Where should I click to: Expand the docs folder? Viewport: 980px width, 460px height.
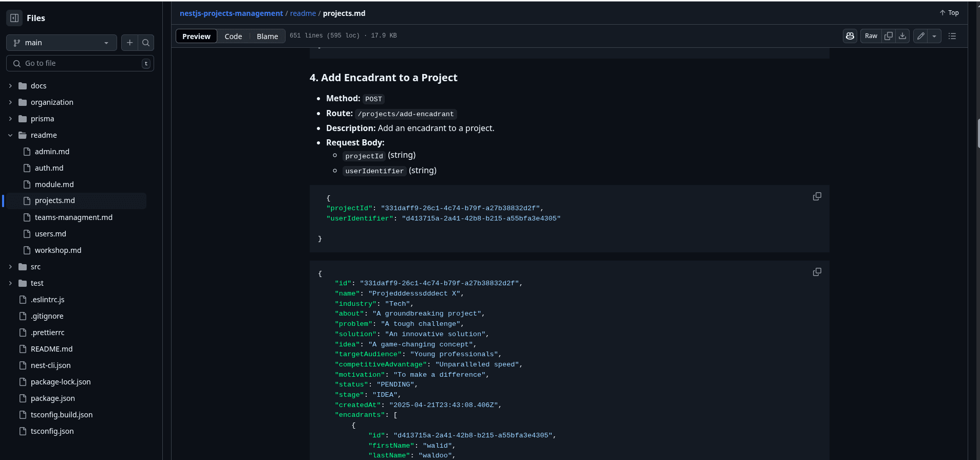coord(10,86)
